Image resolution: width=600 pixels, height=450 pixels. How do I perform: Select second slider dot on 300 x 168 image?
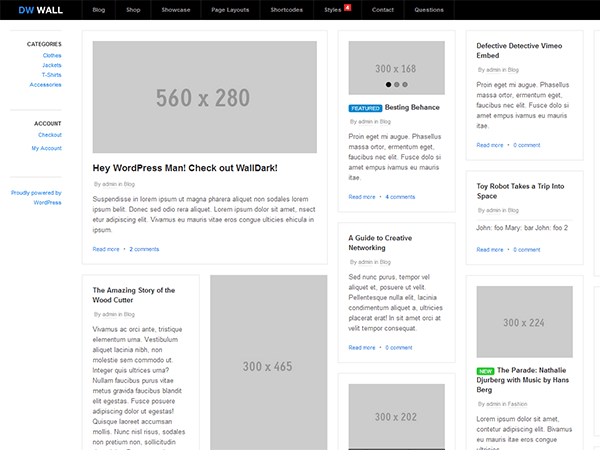(396, 85)
